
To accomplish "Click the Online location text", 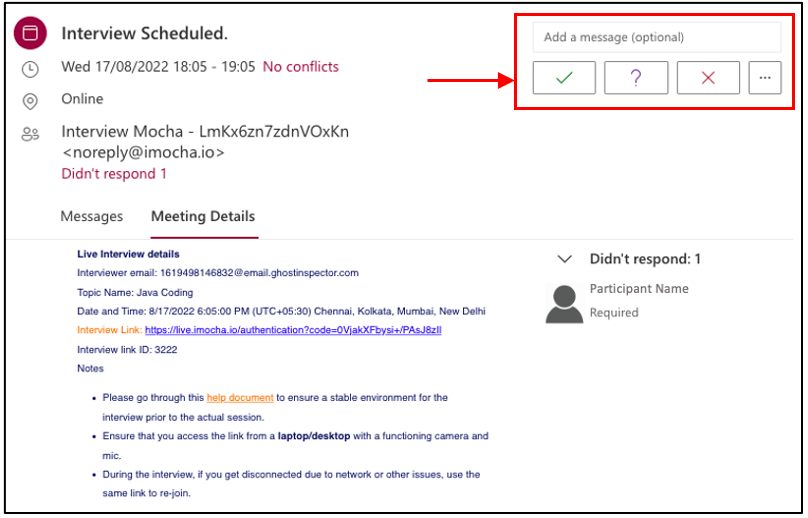I will click(x=82, y=99).
